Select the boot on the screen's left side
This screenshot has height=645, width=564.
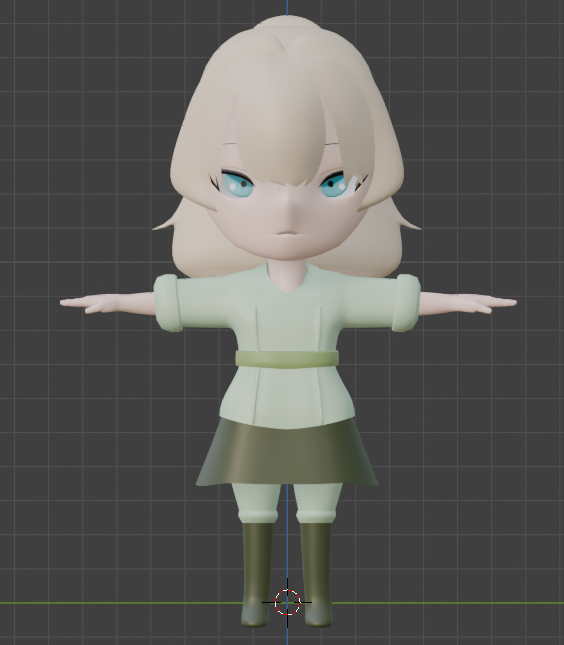click(258, 574)
